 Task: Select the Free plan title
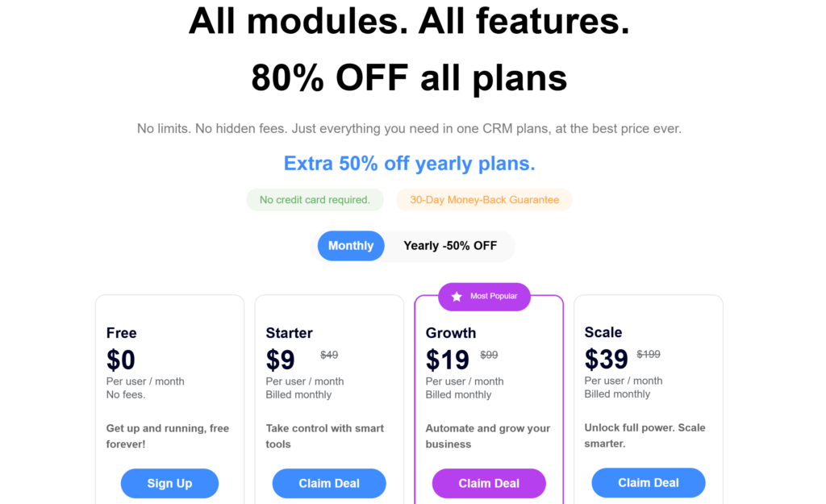point(122,333)
